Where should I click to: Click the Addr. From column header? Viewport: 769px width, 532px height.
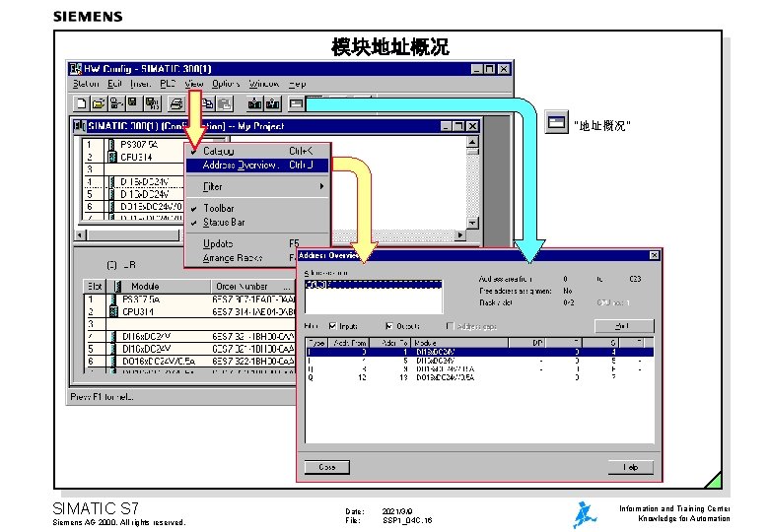(349, 343)
